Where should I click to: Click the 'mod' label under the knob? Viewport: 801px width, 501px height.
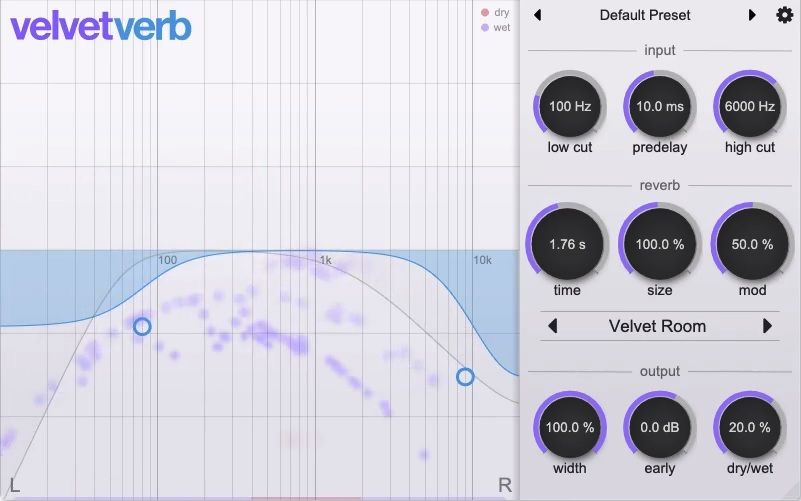[x=752, y=290]
